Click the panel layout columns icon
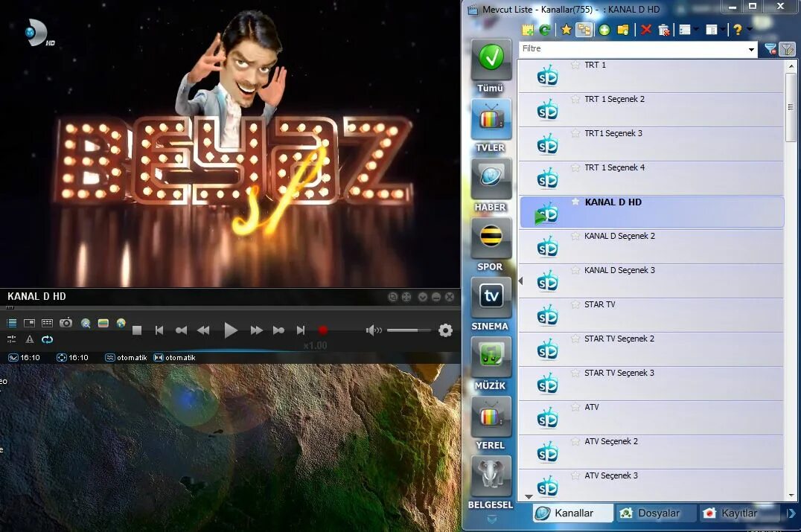Viewport: 801px width, 532px height. click(711, 30)
